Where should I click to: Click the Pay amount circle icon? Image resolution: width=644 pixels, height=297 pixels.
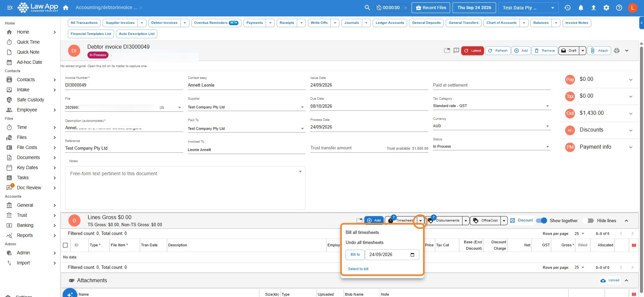tap(570, 80)
